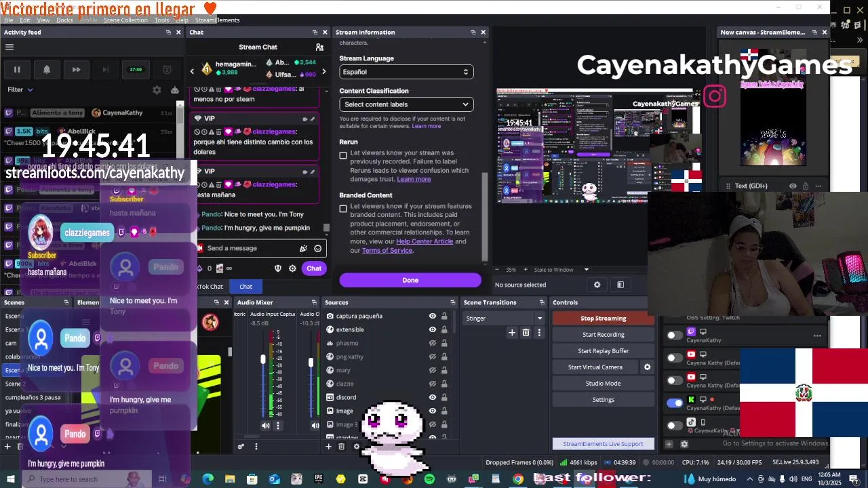Click the fast-forward skip alert icon
Screen dimensions: 868x488
[76, 69]
